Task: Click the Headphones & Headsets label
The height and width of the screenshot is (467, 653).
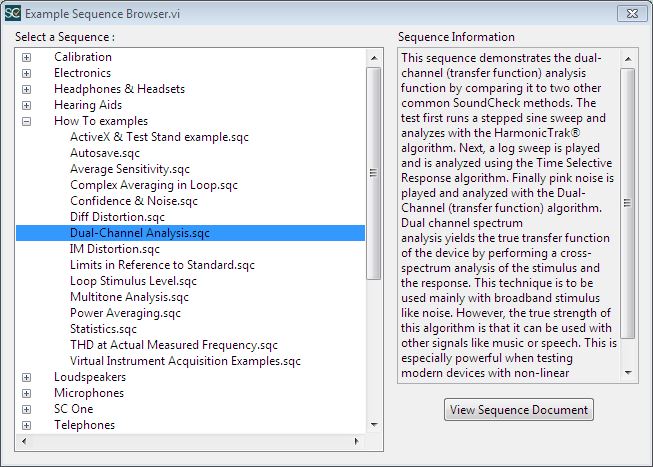Action: tap(120, 89)
